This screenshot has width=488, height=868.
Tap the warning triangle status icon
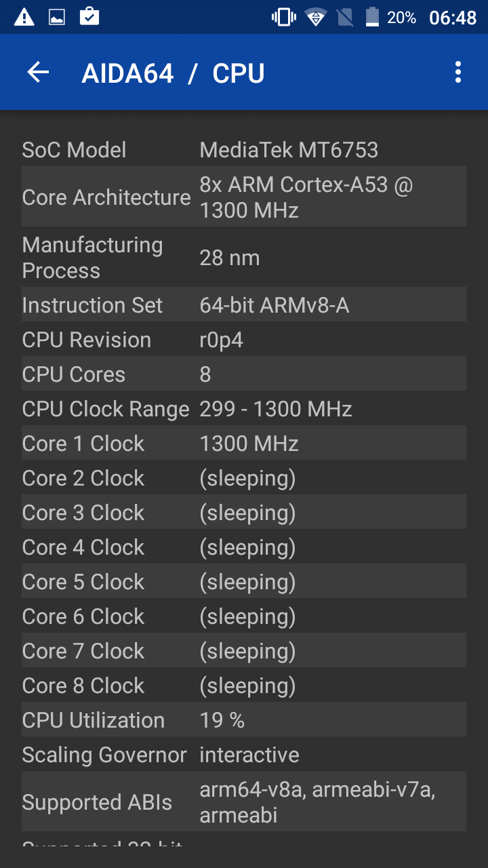(24, 18)
